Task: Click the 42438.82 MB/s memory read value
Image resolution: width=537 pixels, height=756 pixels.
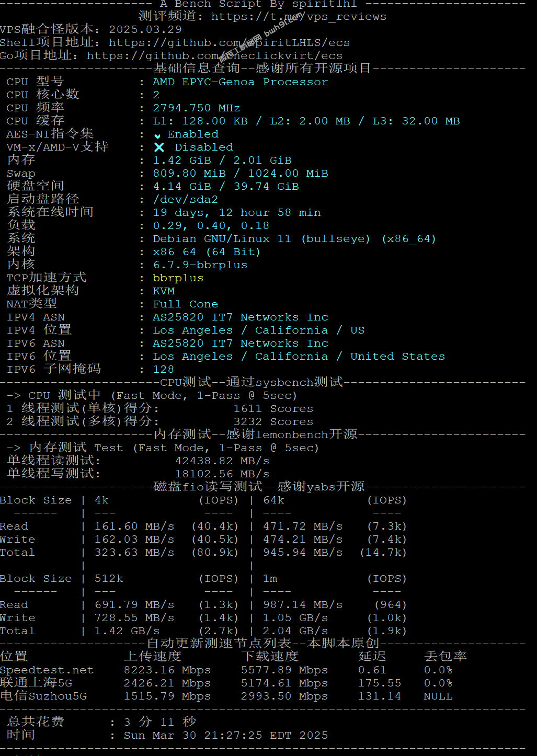Action: click(222, 461)
